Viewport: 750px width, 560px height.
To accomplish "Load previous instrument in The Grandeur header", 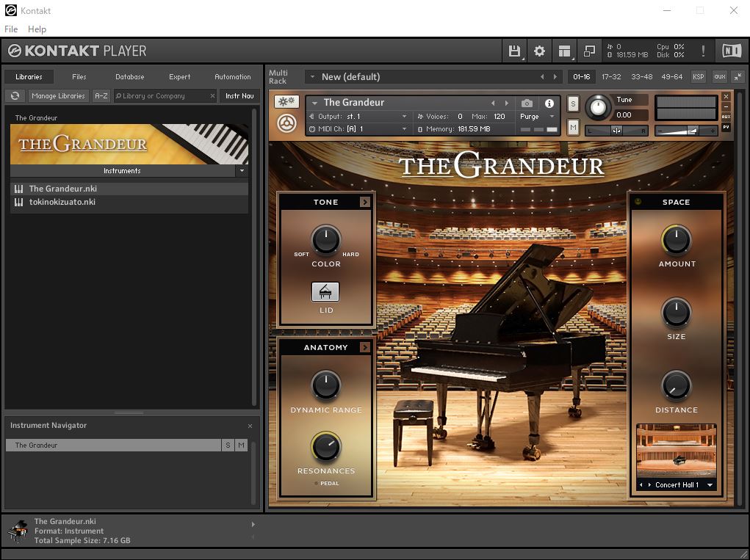I will pyautogui.click(x=493, y=103).
